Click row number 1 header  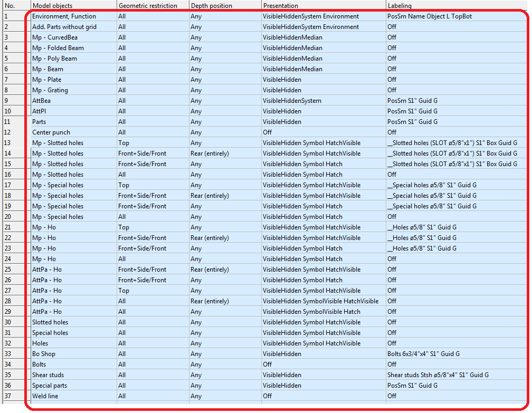point(17,16)
